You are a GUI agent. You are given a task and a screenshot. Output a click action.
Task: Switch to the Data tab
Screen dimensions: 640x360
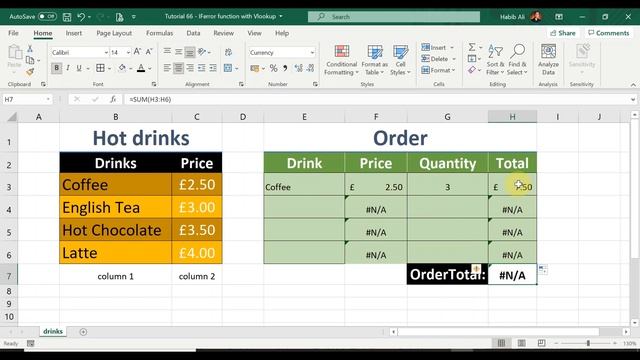click(193, 33)
